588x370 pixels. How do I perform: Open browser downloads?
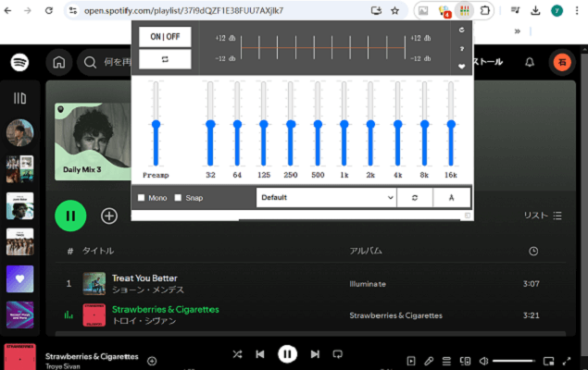(x=535, y=10)
